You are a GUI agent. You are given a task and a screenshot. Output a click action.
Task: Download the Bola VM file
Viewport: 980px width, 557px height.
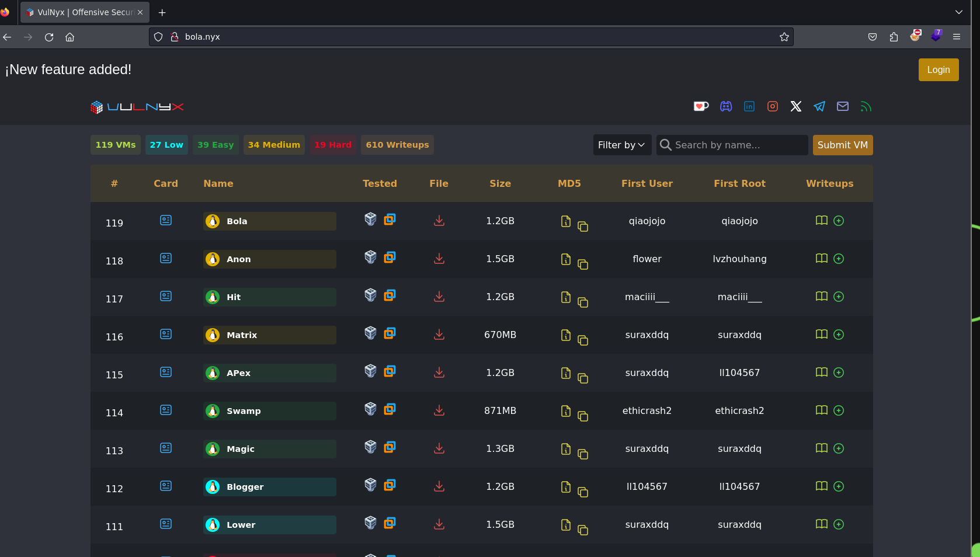[x=439, y=221]
